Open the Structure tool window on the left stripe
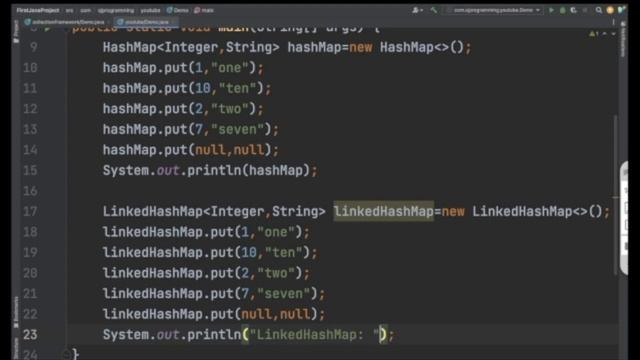The image size is (640, 360). [16, 348]
